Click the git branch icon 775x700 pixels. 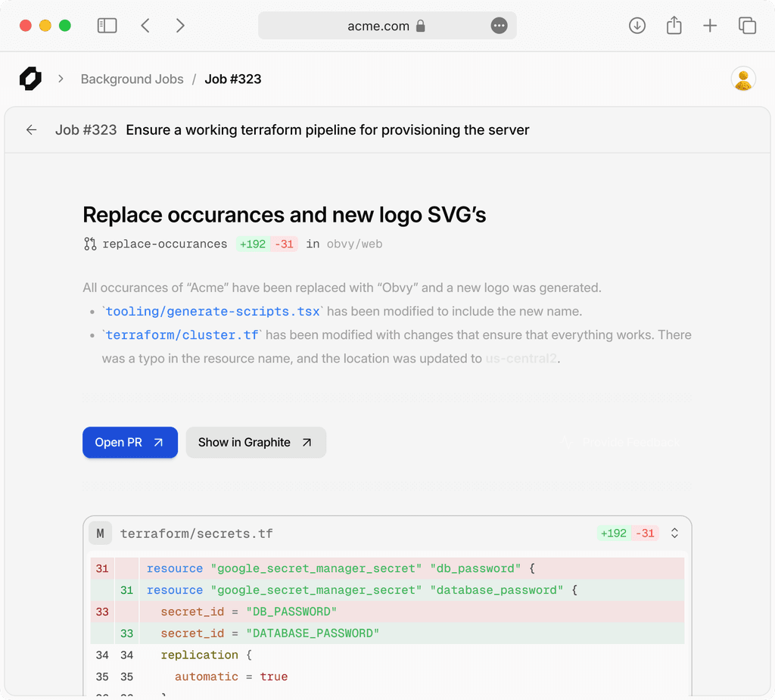coord(90,244)
